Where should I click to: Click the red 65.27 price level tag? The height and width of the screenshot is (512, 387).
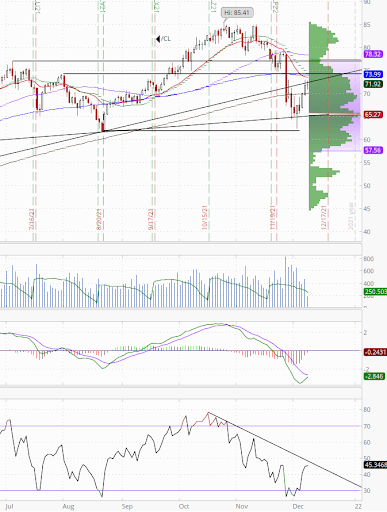pos(373,115)
